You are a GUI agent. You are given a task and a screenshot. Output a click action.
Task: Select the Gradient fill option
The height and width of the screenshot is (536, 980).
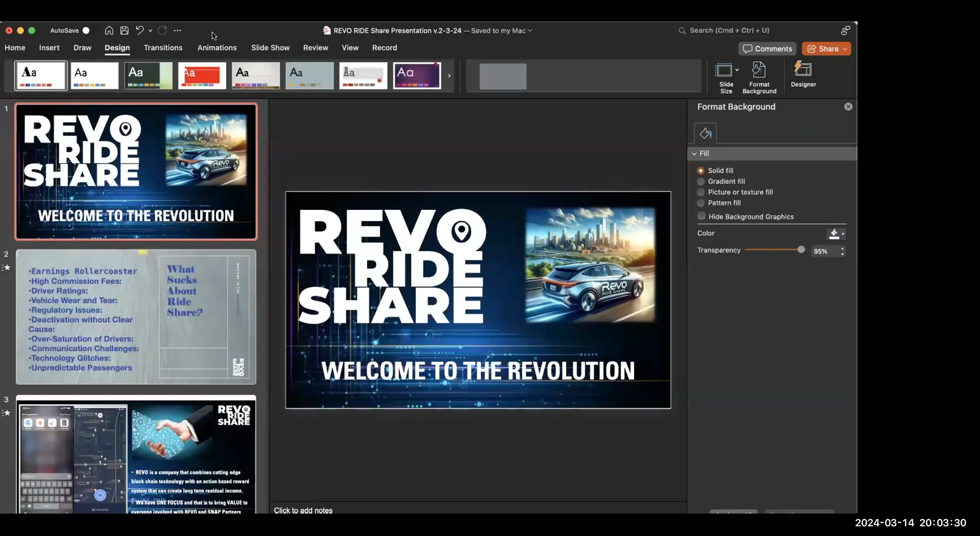701,181
